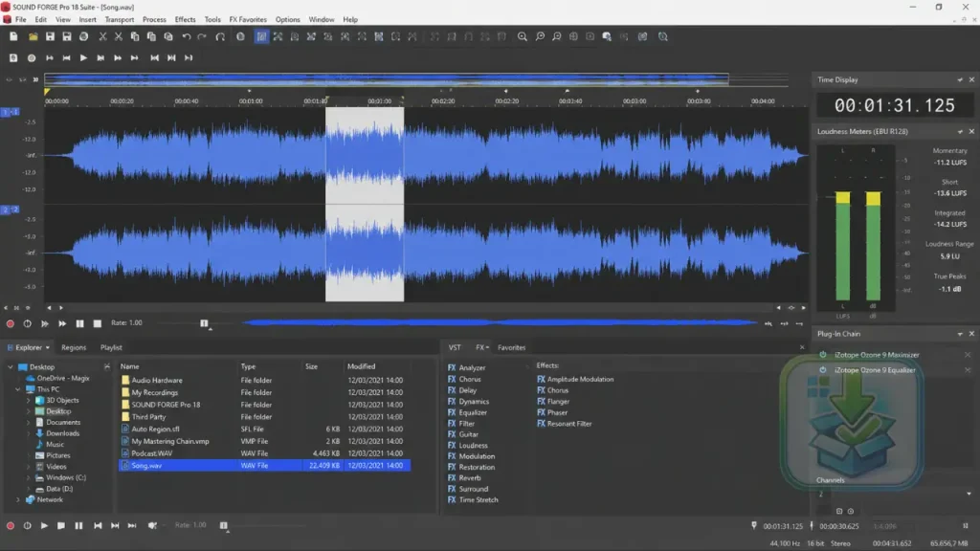Click the first Cut scissors icon
The width and height of the screenshot is (980, 551).
(103, 37)
